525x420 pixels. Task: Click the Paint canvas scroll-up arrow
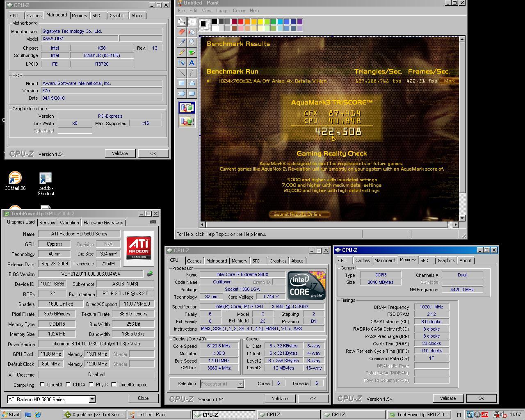(462, 39)
